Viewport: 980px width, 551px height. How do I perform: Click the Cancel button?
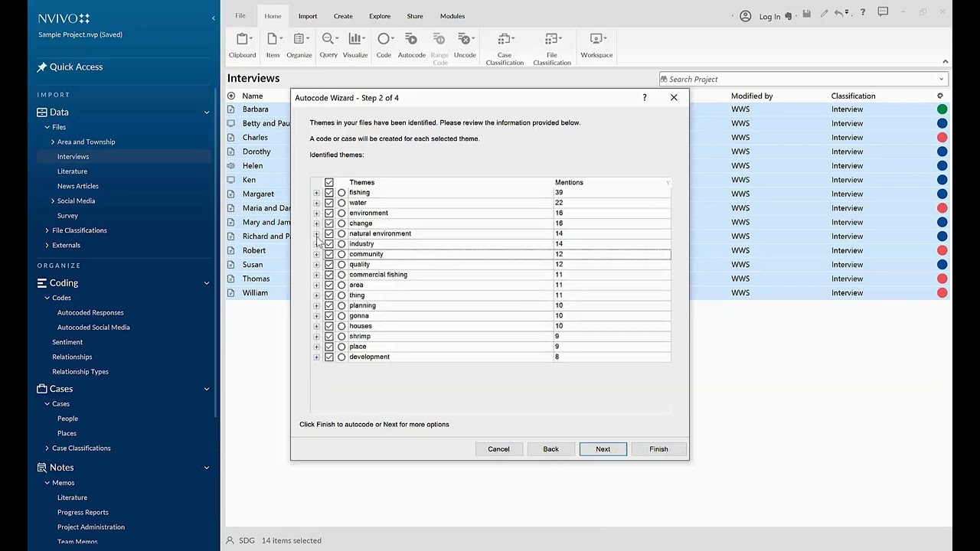point(498,449)
